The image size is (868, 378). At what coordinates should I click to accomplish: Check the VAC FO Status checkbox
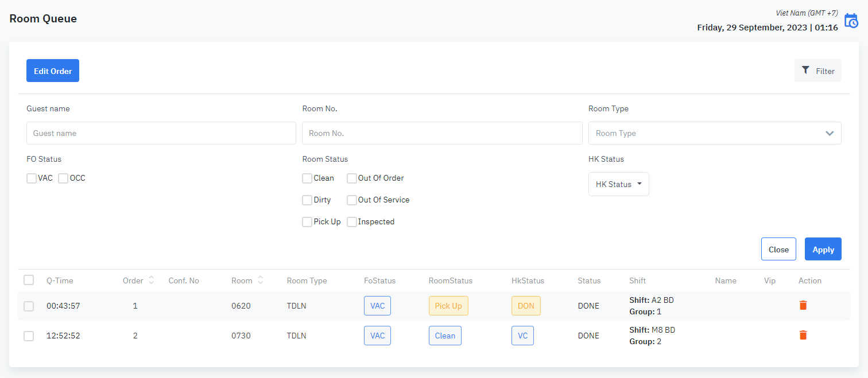(32, 178)
